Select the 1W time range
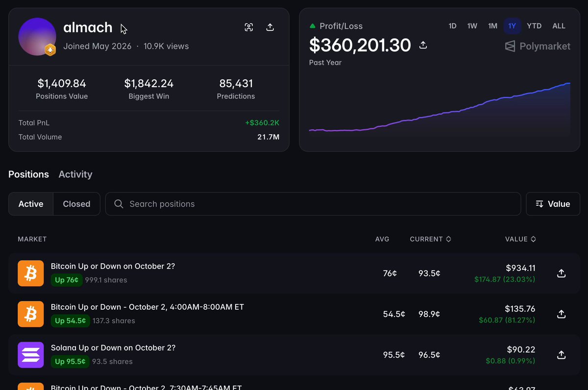 click(x=472, y=26)
